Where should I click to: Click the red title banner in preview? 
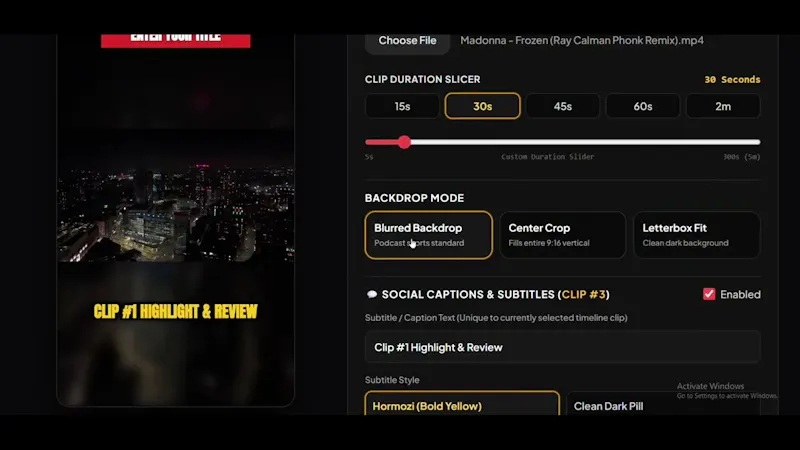tap(176, 41)
